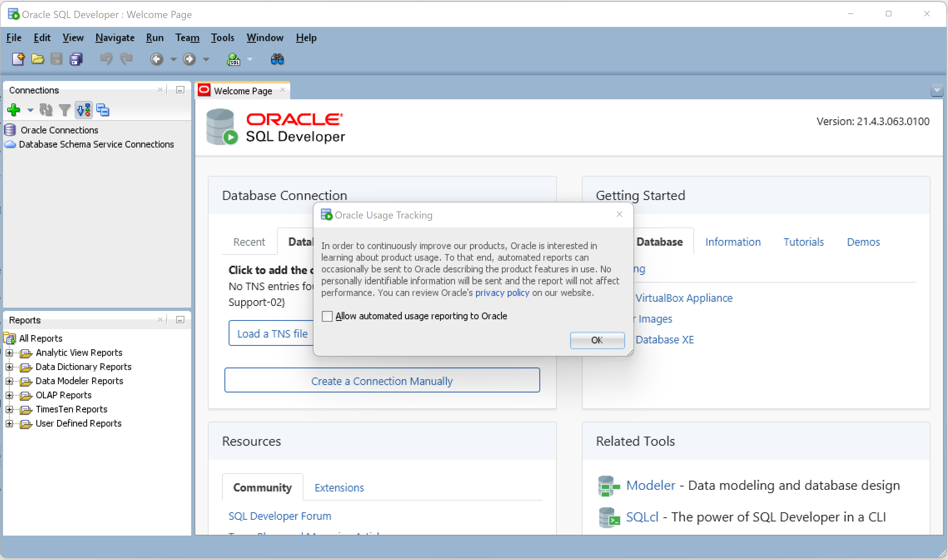Minimize the Connections panel
The image size is (948, 560).
(180, 90)
